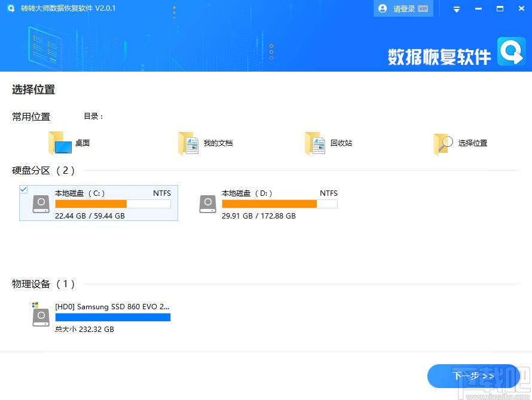Click the VIP badge in the title bar
Image resolution: width=532 pixels, height=400 pixels.
click(423, 9)
